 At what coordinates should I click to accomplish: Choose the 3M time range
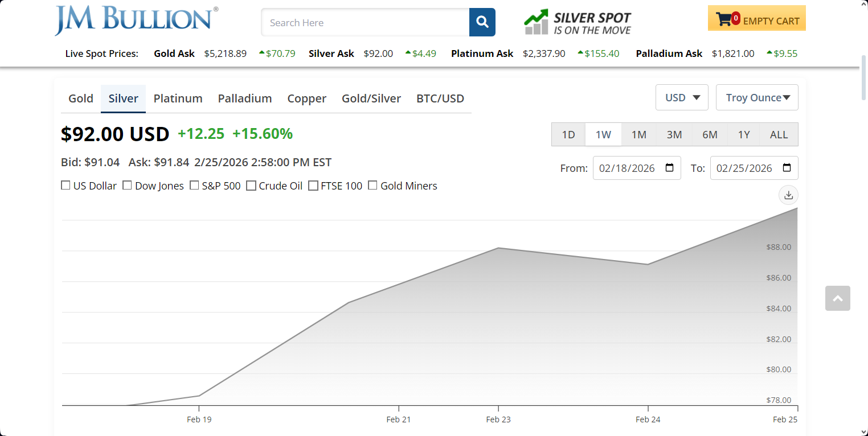pos(674,134)
